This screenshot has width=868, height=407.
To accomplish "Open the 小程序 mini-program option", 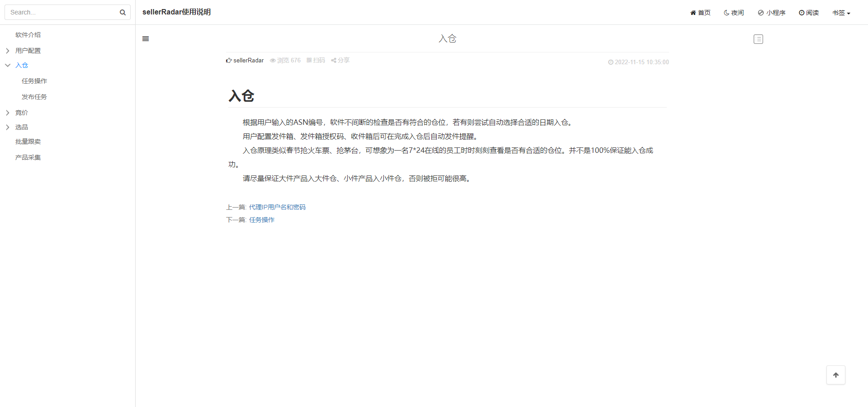I will (772, 13).
